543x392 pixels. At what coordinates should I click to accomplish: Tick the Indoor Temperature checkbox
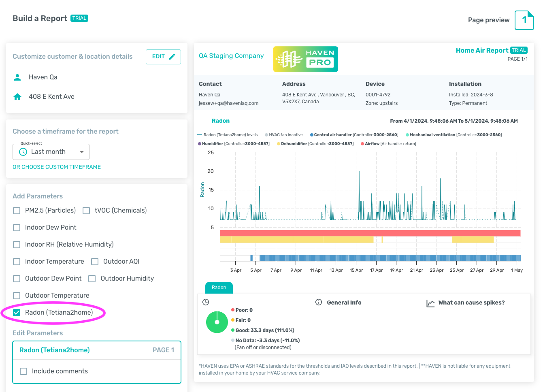point(17,262)
